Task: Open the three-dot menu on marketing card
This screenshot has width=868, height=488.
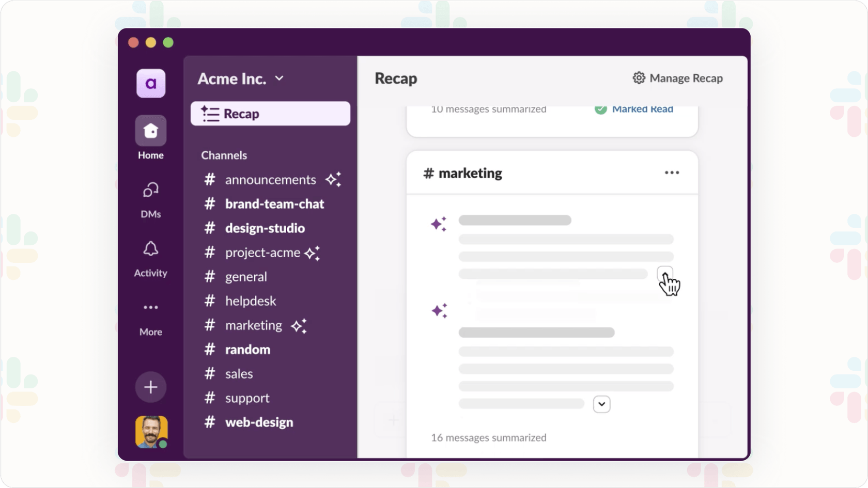Action: click(x=672, y=172)
